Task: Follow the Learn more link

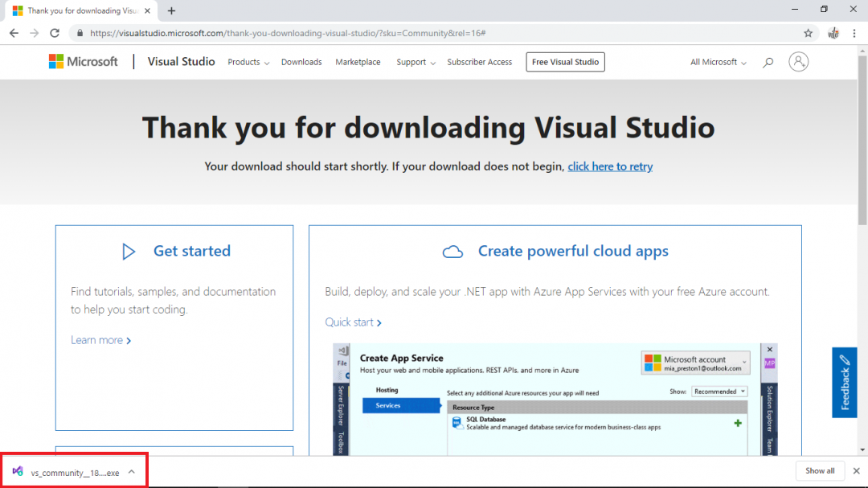Action: click(x=100, y=340)
